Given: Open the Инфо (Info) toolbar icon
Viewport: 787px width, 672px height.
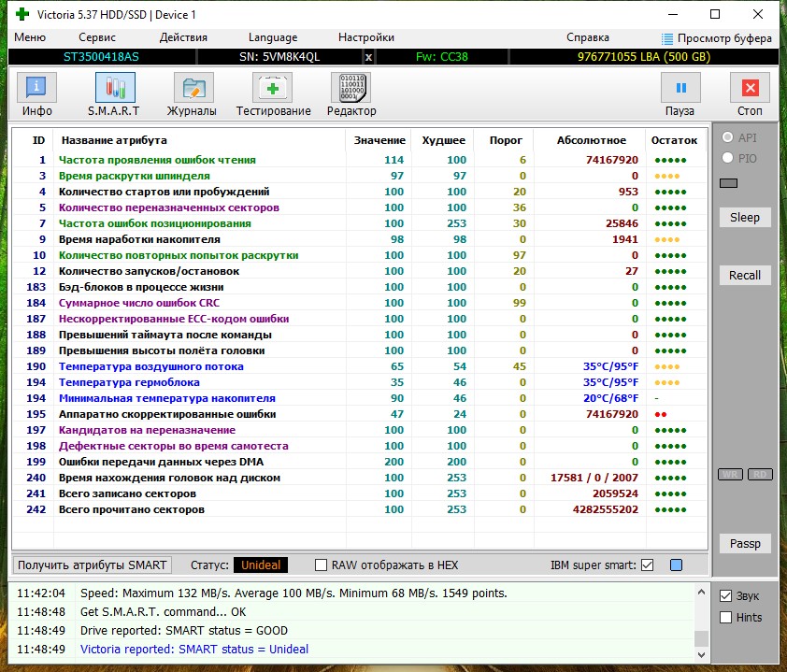Looking at the screenshot, I should point(36,88).
